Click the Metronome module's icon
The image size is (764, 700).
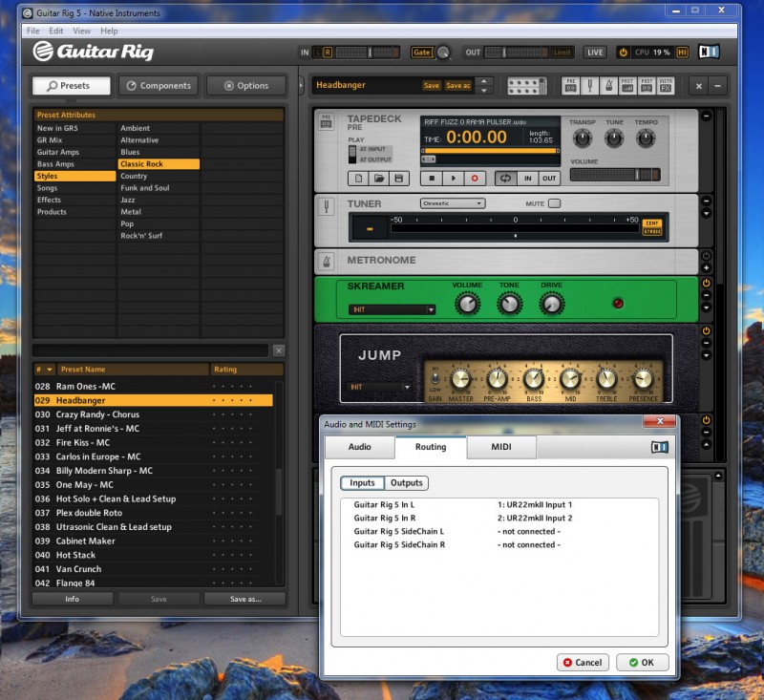[327, 262]
